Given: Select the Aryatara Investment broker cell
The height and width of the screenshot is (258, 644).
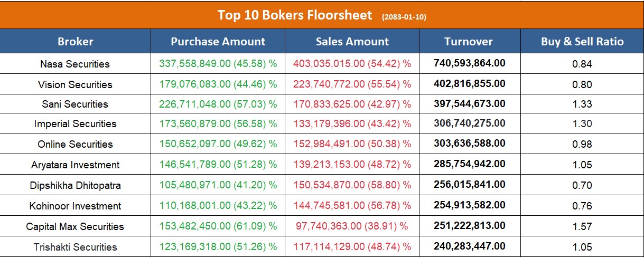Looking at the screenshot, I should (x=75, y=165).
